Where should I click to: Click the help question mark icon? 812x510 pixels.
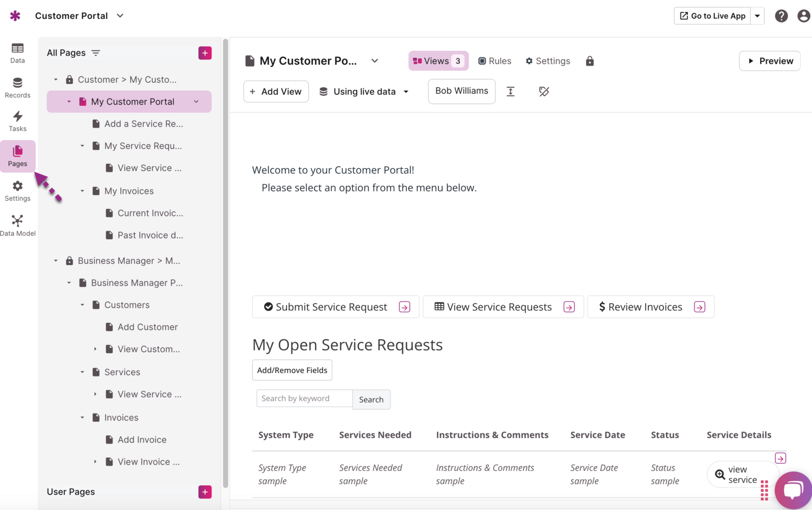(781, 16)
